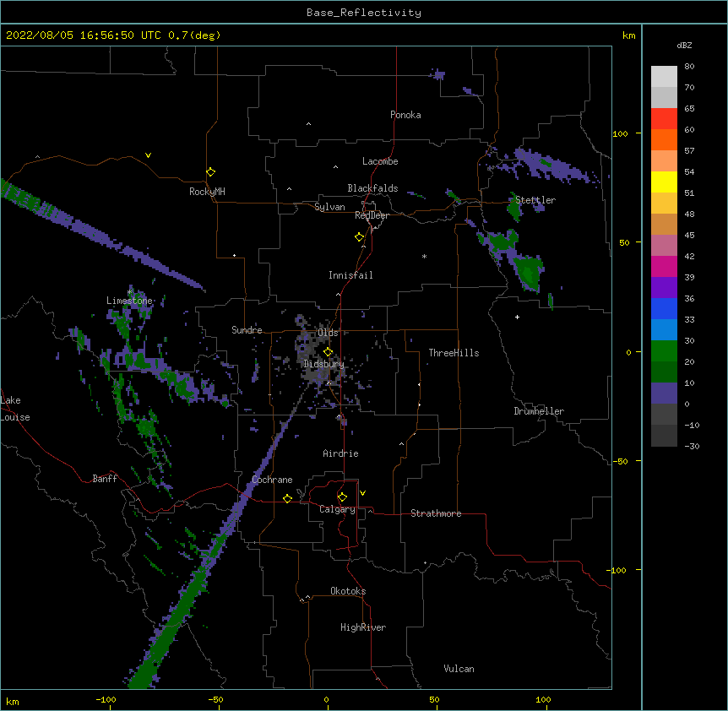Click the Banff town label
728x711 pixels.
coord(105,479)
